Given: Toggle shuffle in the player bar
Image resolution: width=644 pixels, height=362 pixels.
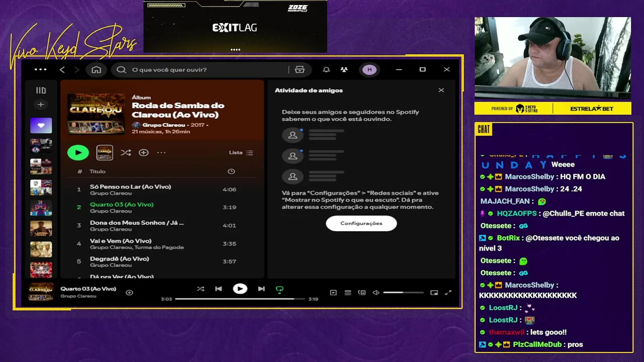Looking at the screenshot, I should click(201, 289).
